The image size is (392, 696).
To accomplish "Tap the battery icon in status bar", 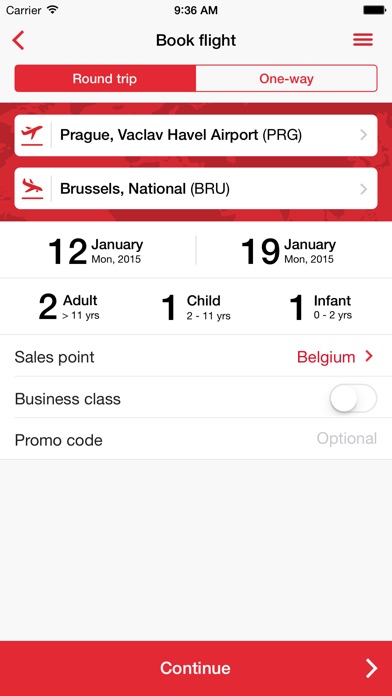I will (x=374, y=10).
